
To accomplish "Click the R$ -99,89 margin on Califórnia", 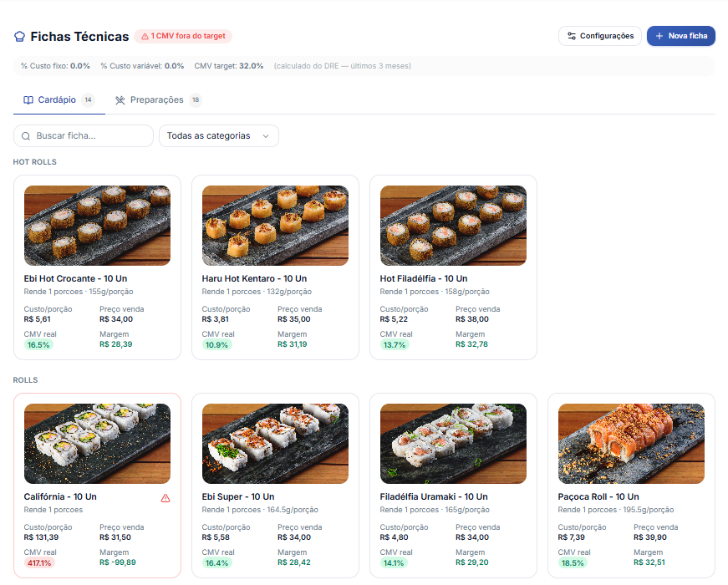I will pyautogui.click(x=118, y=562).
